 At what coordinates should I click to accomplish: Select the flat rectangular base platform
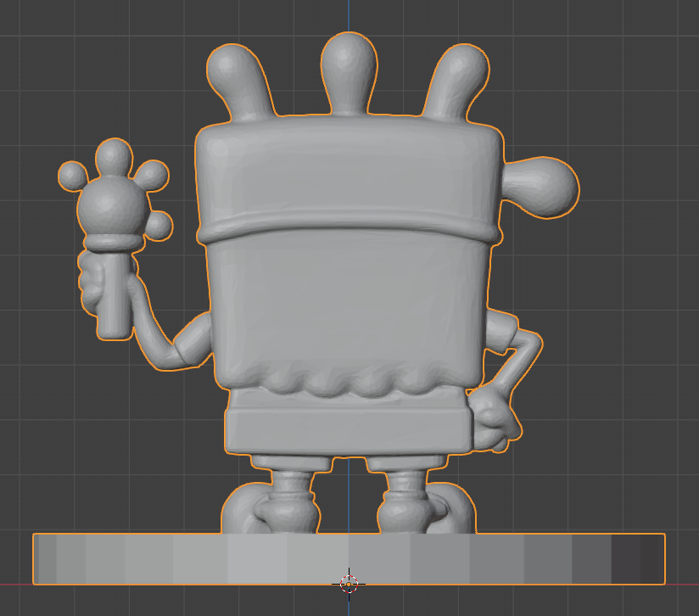click(x=349, y=558)
